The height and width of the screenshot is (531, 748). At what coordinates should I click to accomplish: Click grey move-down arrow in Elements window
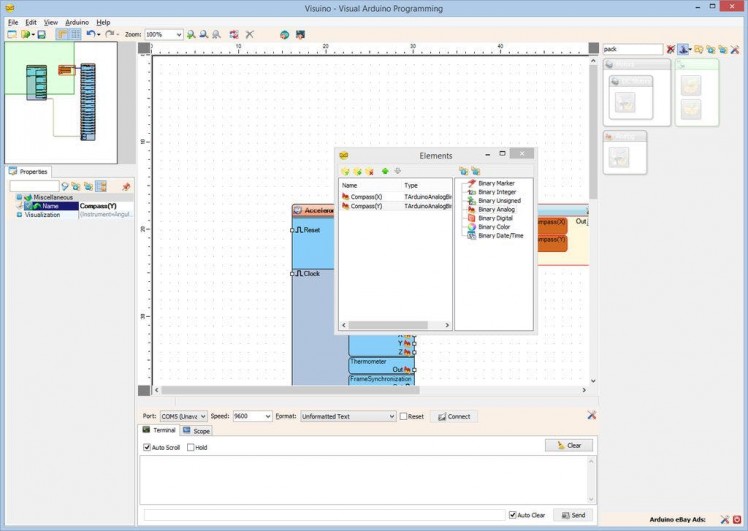click(397, 171)
